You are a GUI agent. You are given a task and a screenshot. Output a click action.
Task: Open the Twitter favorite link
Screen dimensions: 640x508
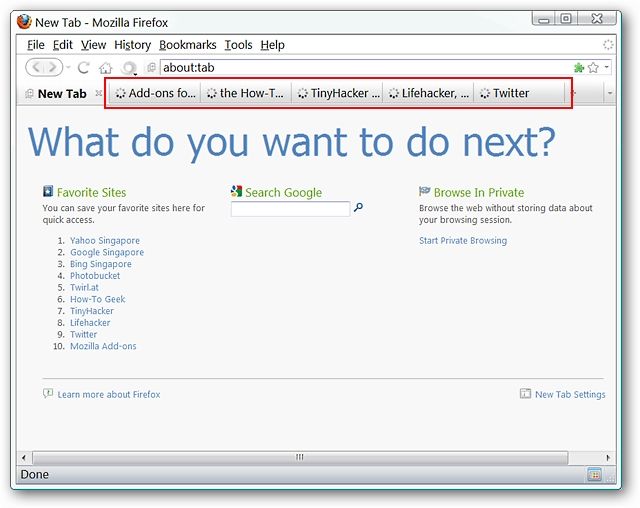(x=84, y=335)
